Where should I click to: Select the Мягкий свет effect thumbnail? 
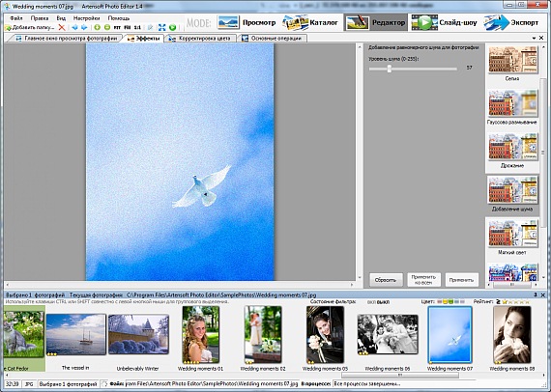(512, 234)
